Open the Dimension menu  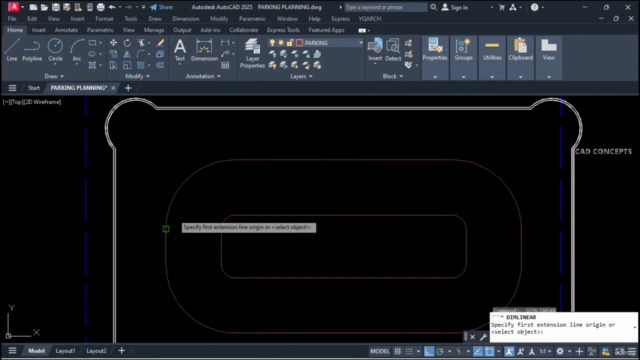[186, 19]
